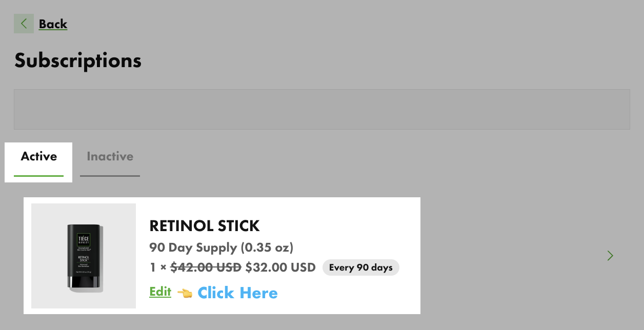Click the gray underline beneath Inactive tab
Image resolution: width=644 pixels, height=330 pixels.
point(110,176)
